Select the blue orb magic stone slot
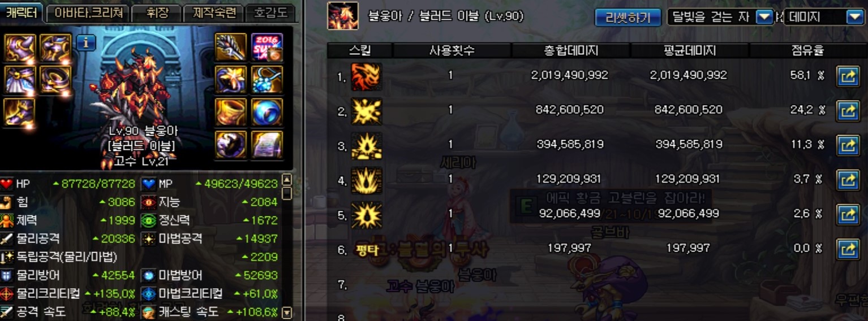This screenshot has height=321, width=868. [267, 112]
